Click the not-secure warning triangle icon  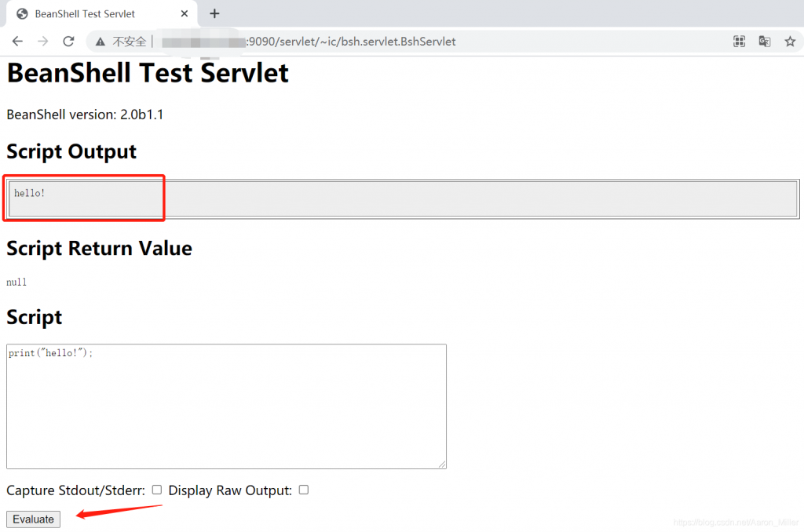point(100,42)
